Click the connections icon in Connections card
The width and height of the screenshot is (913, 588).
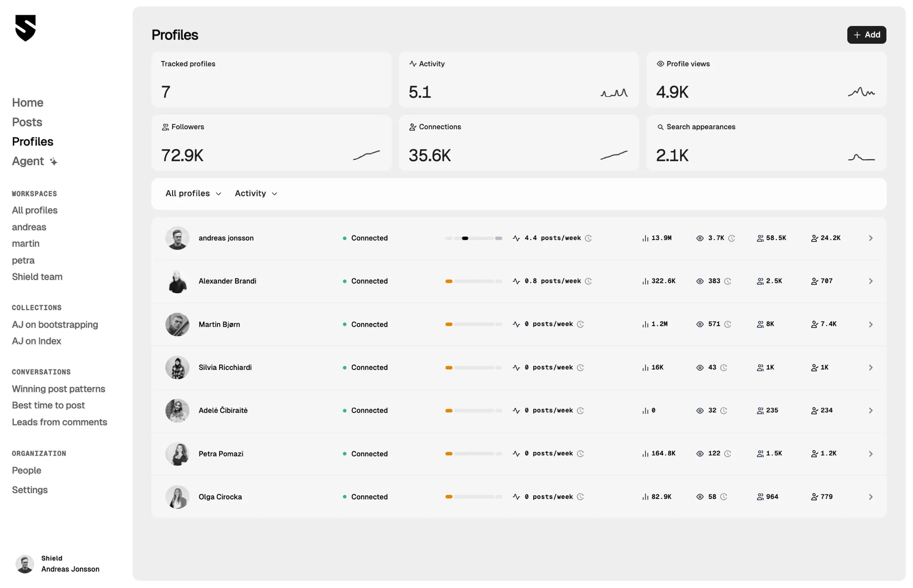click(x=413, y=127)
